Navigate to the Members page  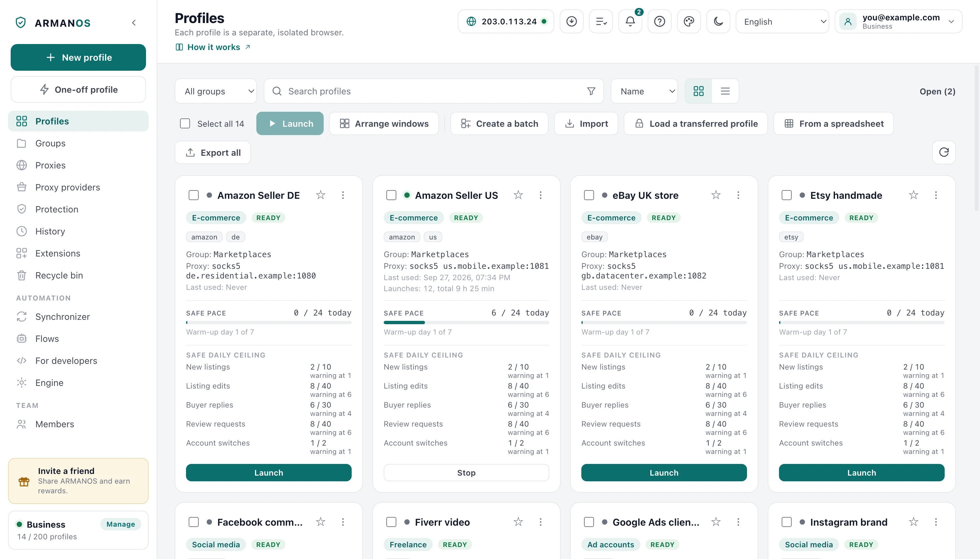[x=78, y=424]
